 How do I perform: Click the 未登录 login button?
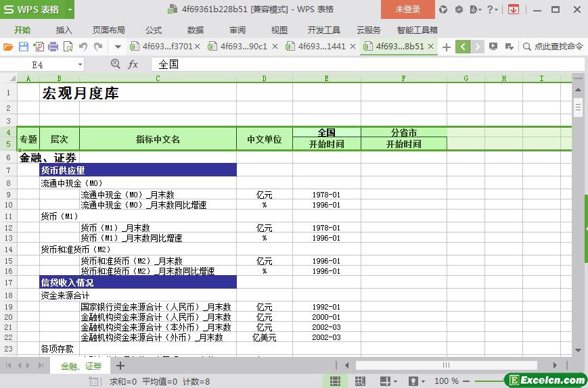[x=408, y=9]
